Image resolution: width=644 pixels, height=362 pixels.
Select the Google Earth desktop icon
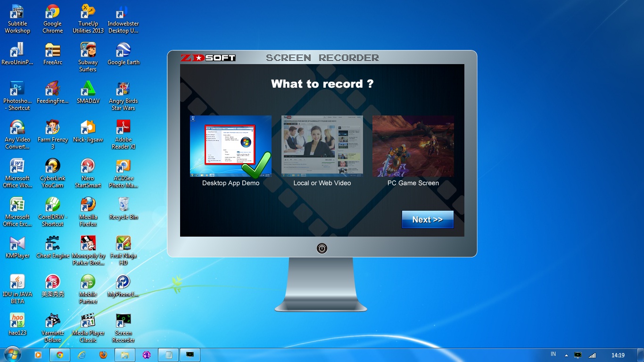click(123, 54)
